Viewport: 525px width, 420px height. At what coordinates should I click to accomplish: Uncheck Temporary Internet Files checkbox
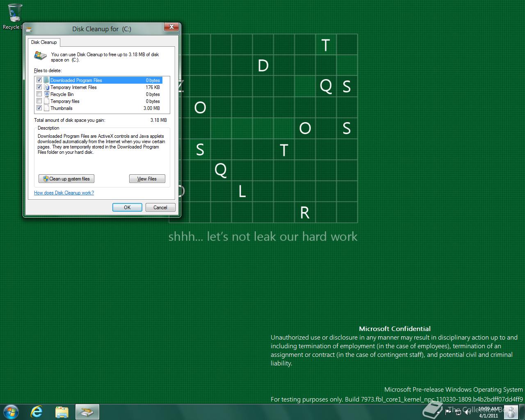pyautogui.click(x=39, y=87)
